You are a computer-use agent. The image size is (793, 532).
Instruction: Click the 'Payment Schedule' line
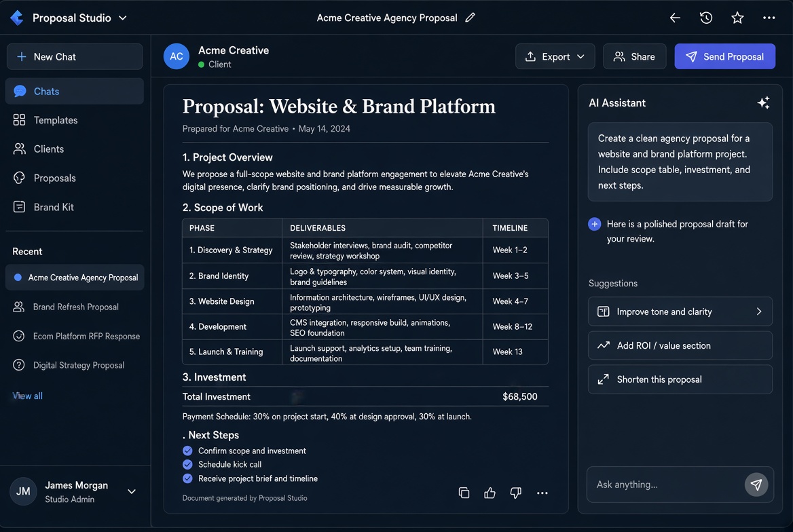[x=327, y=417]
